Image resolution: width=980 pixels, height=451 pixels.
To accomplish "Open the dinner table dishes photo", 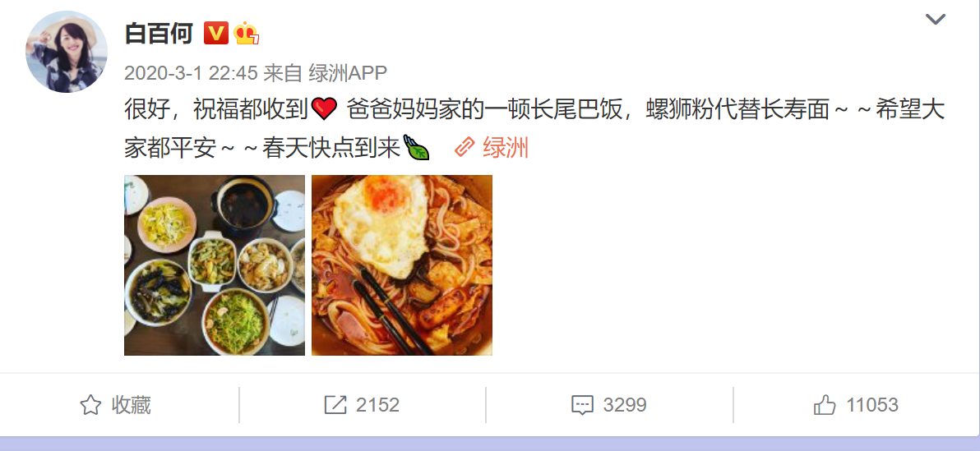I will click(215, 265).
